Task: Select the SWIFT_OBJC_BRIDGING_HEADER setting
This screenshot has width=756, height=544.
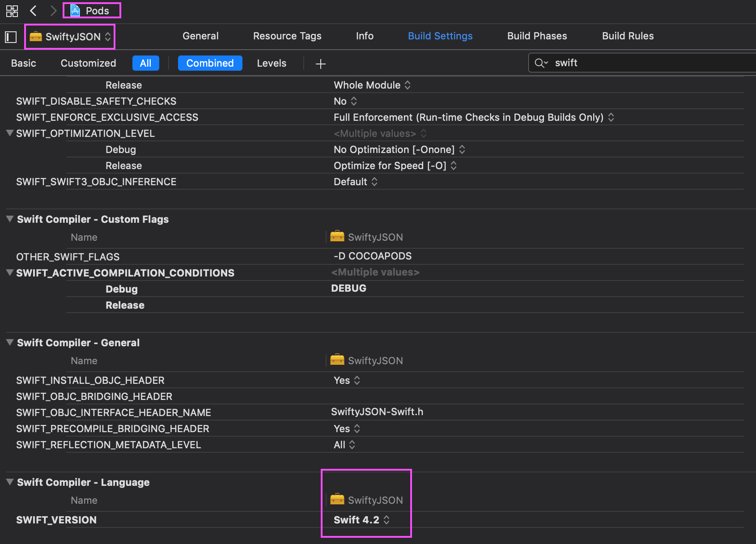Action: 94,396
